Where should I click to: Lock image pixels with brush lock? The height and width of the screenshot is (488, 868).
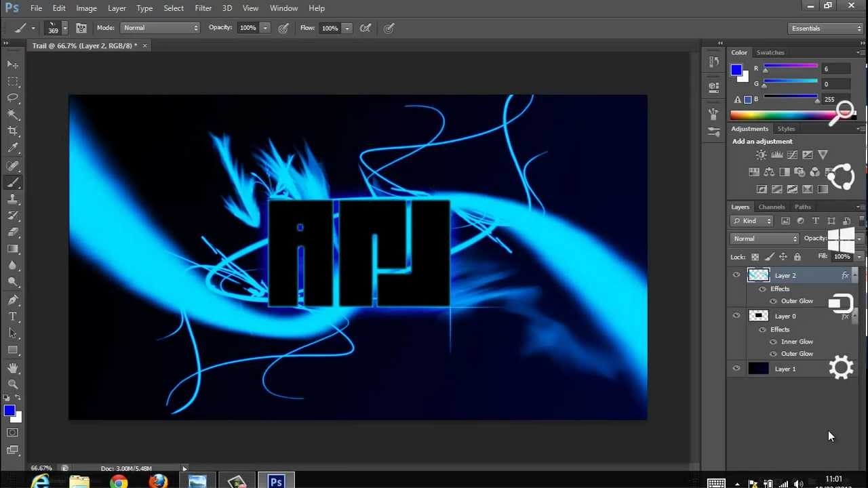[x=769, y=257]
